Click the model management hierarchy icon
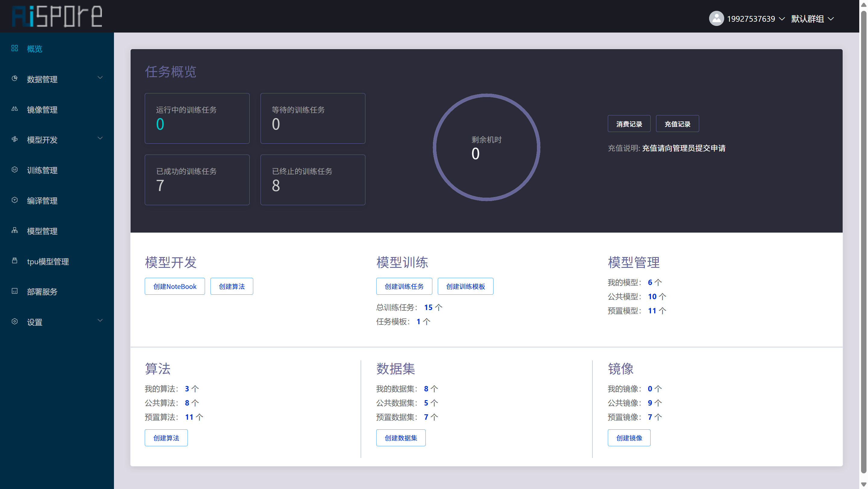 14,230
